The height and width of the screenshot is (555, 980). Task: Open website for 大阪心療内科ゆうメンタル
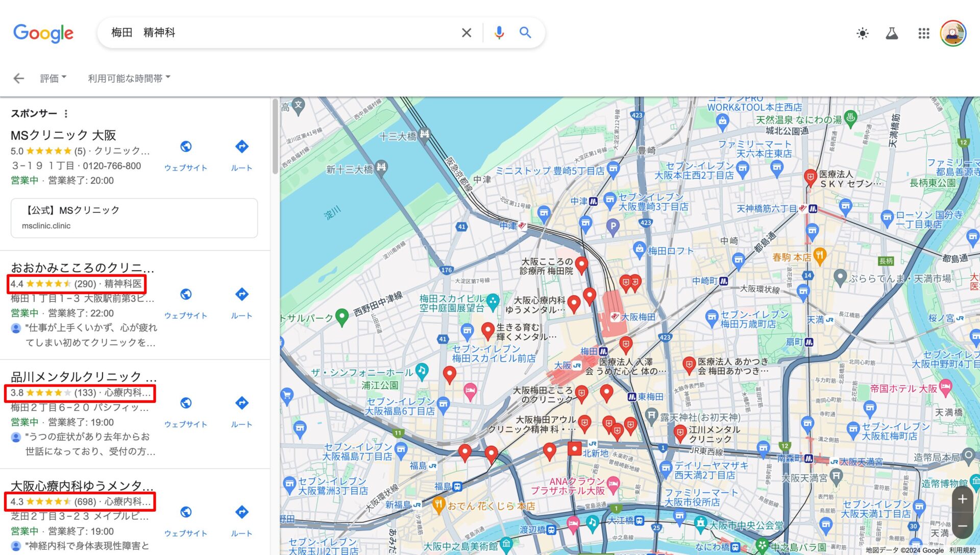pyautogui.click(x=186, y=521)
